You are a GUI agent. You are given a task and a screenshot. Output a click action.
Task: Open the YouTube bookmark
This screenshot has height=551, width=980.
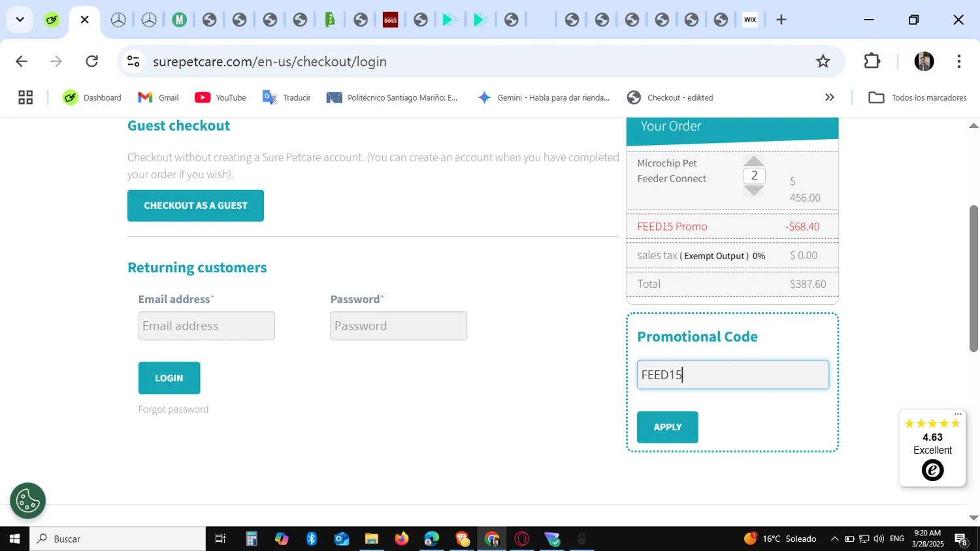(220, 97)
